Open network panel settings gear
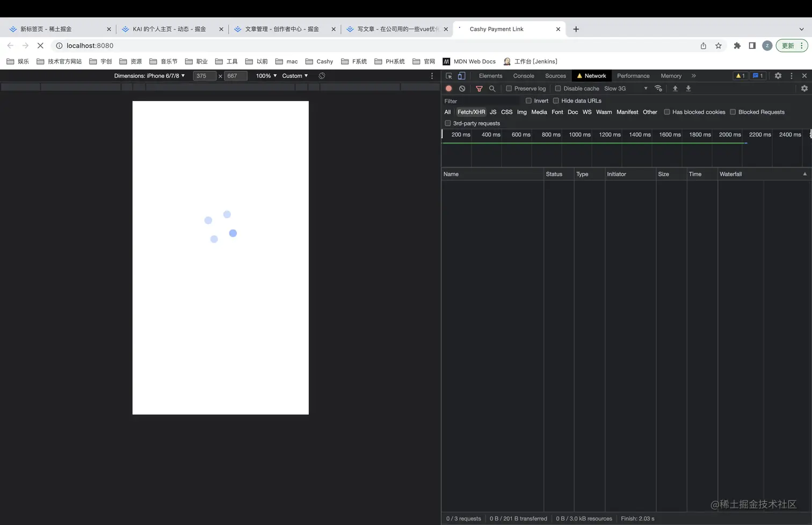Viewport: 812px width, 525px height. pyautogui.click(x=804, y=89)
